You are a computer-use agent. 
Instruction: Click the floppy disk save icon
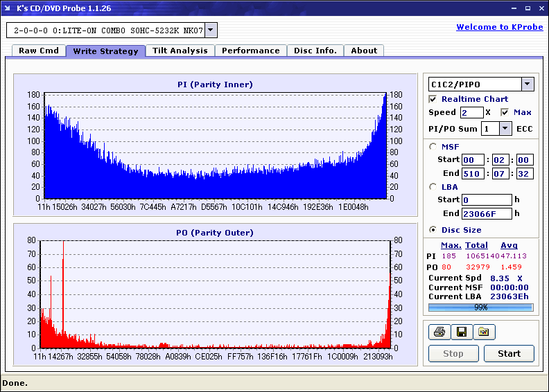point(460,332)
